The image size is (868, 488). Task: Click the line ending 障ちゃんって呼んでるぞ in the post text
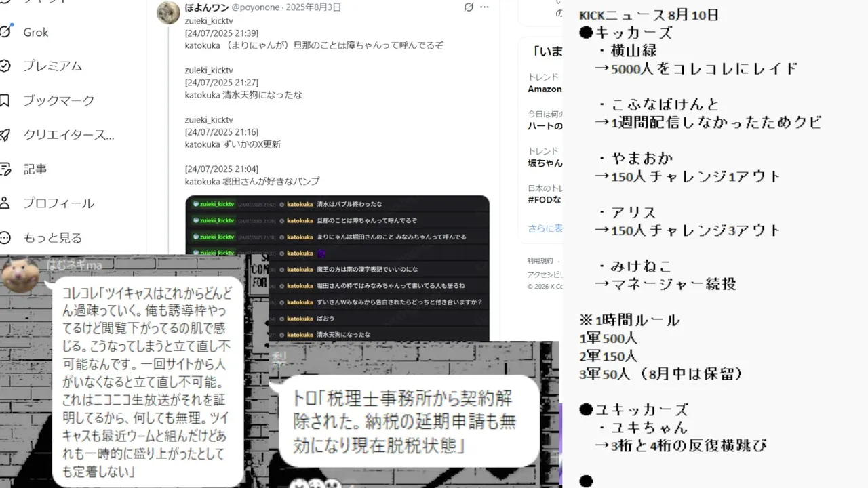(314, 45)
